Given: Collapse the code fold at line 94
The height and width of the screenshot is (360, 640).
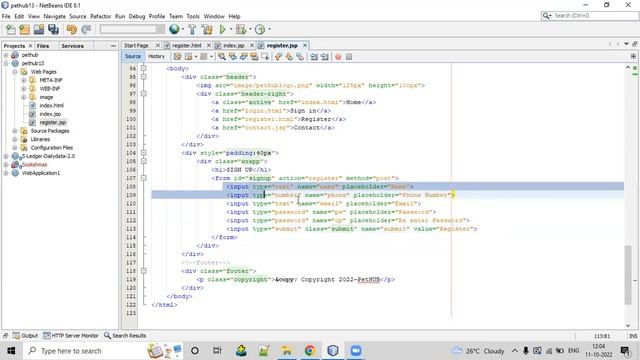Looking at the screenshot, I should point(144,68).
